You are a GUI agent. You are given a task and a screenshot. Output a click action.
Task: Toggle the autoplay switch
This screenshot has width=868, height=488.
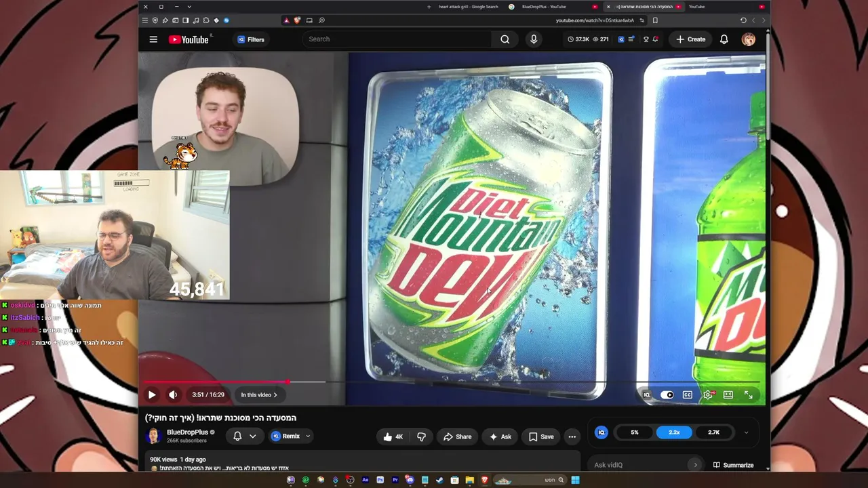pos(667,394)
